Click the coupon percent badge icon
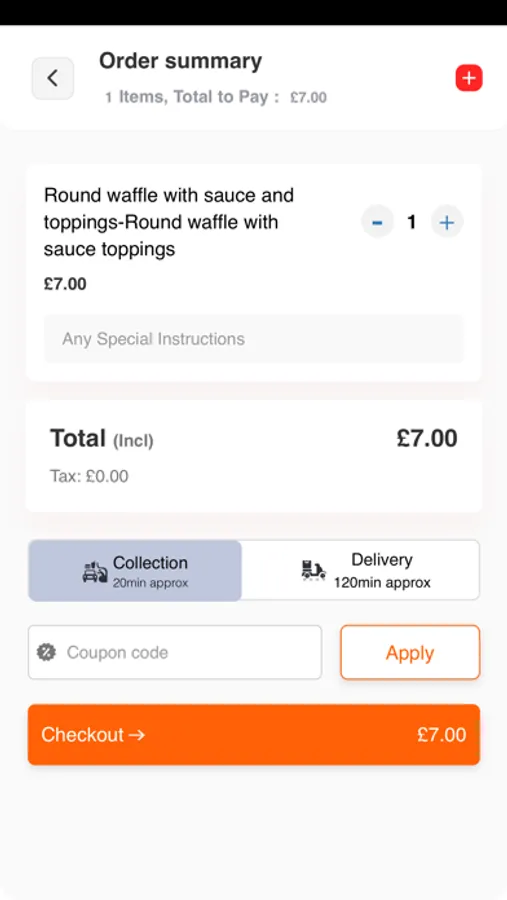The width and height of the screenshot is (507, 900). (x=47, y=652)
